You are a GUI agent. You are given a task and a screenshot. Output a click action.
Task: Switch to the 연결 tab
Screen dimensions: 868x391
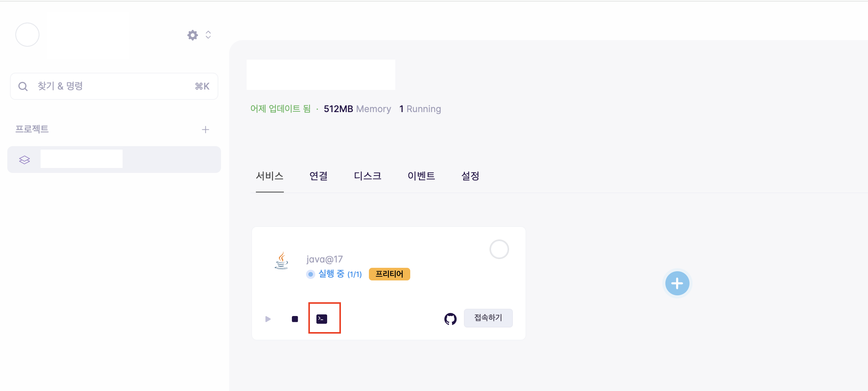(x=319, y=176)
